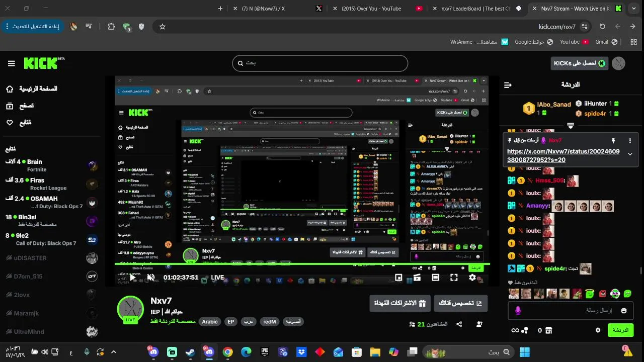This screenshot has width=644, height=362.
Task: Switch to the nxv7 LeaderBoard tab
Action: coord(477,9)
